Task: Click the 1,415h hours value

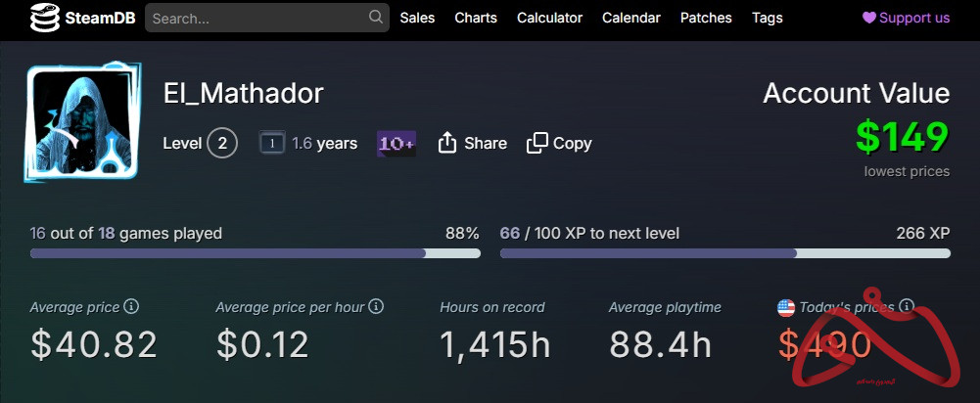Action: [495, 344]
